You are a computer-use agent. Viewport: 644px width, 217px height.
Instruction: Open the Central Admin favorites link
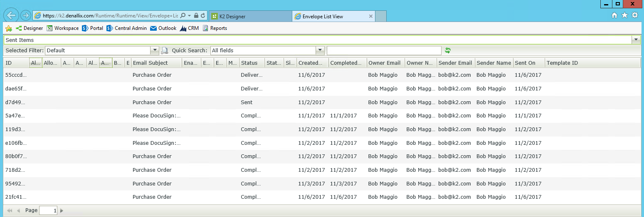(x=126, y=28)
